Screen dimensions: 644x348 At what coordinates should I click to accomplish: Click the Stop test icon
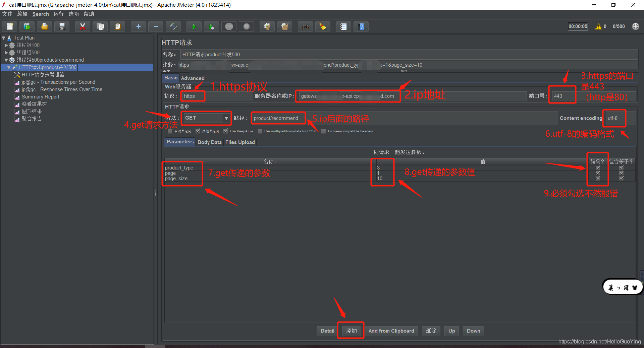(229, 26)
